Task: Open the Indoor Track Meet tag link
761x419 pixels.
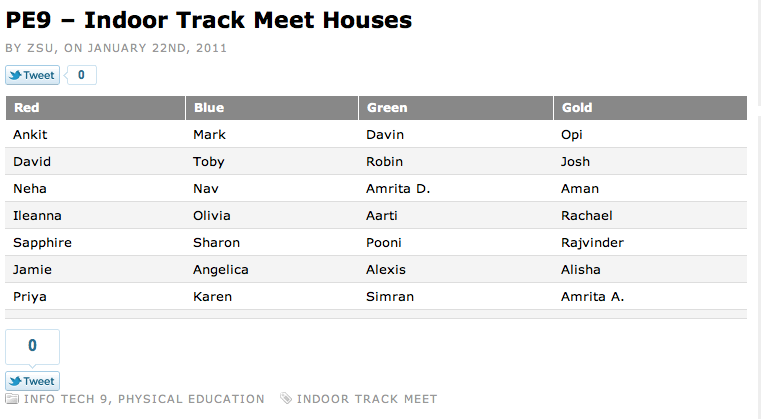Action: [367, 399]
